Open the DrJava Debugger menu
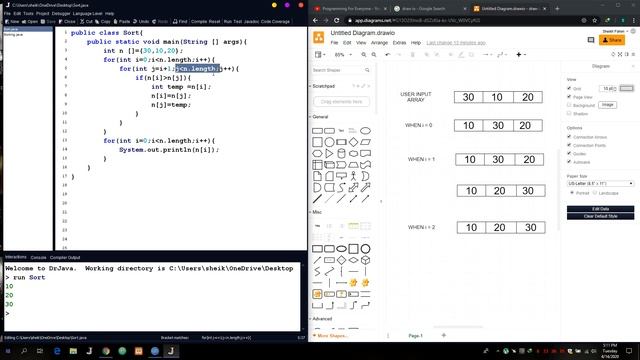The height and width of the screenshot is (360, 640). coord(61,13)
